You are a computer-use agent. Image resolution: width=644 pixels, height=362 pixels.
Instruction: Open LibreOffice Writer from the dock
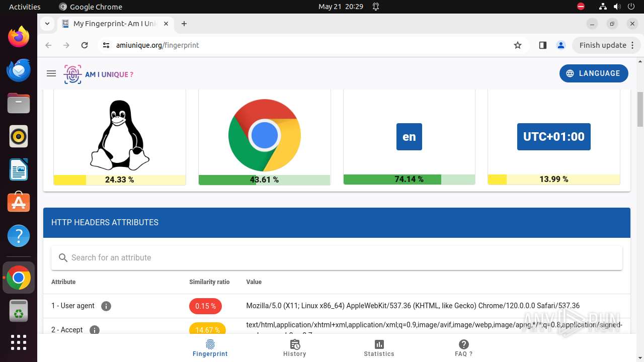19,169
